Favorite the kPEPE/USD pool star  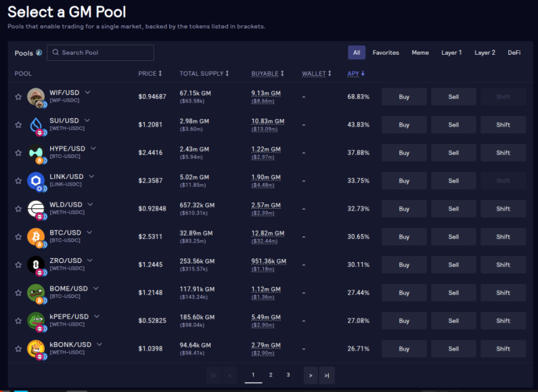18,321
